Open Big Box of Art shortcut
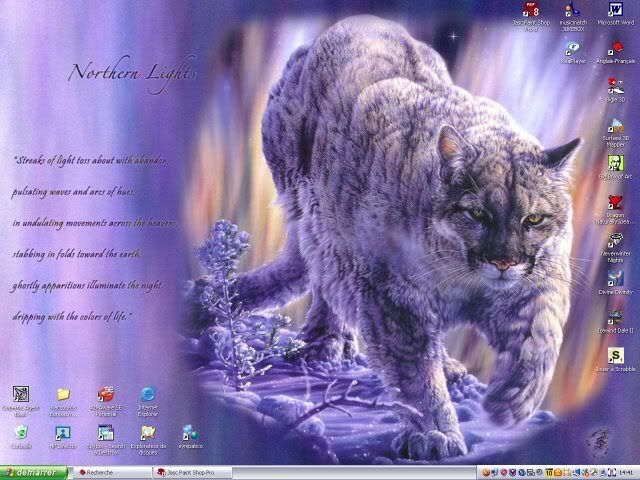Image resolution: width=640 pixels, height=480 pixels. [x=616, y=167]
